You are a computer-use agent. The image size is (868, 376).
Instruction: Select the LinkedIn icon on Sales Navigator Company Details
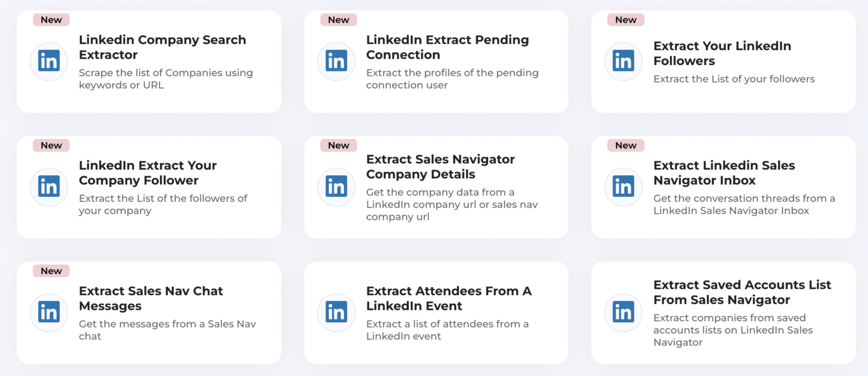tap(336, 187)
